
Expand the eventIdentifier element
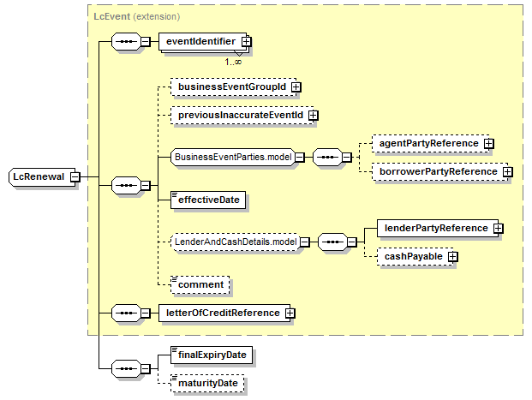[247, 41]
